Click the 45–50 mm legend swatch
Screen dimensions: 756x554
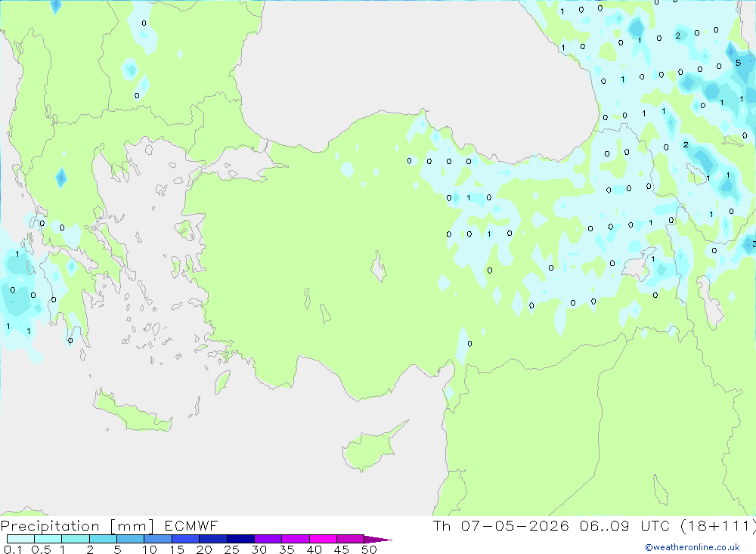click(x=350, y=539)
